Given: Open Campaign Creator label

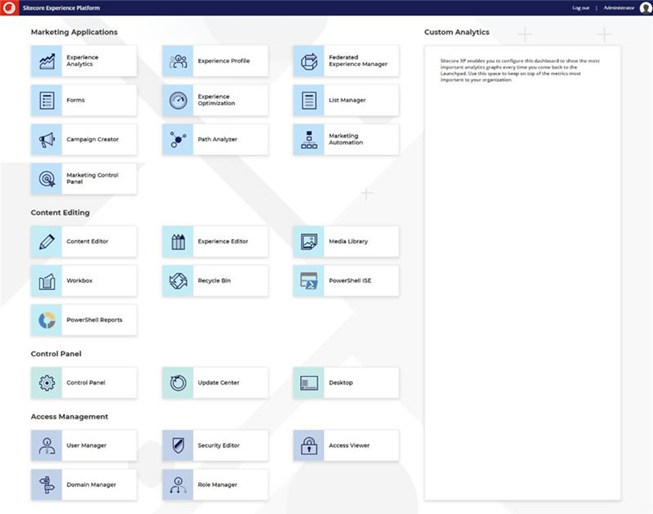Looking at the screenshot, I should [x=92, y=140].
